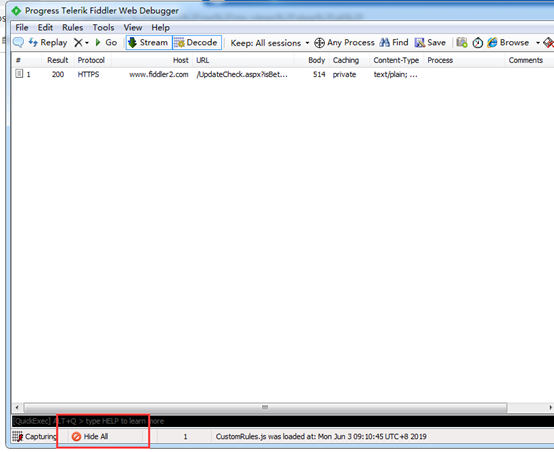Click the Capturing grid icon
The image size is (554, 452).
[x=18, y=437]
